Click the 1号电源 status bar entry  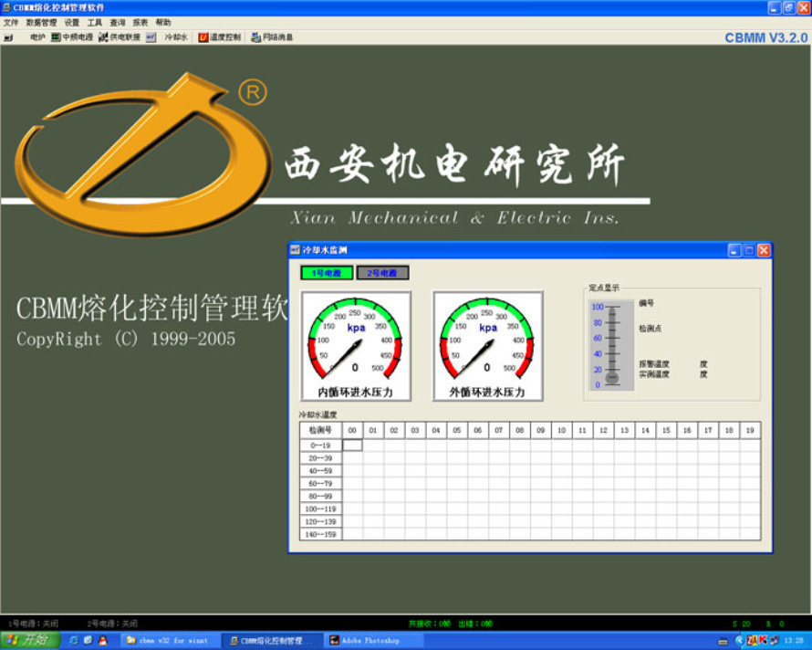[x=33, y=624]
